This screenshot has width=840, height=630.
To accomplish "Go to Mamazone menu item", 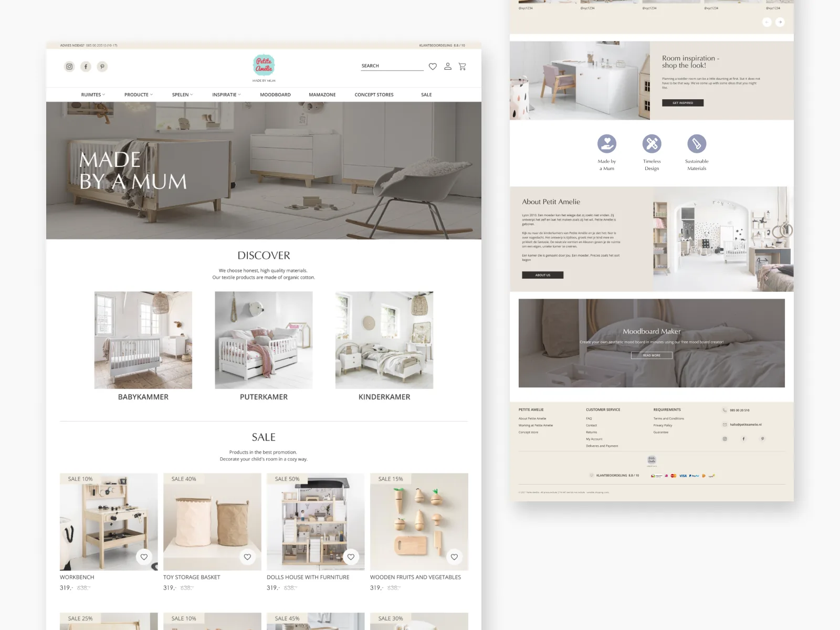I will pyautogui.click(x=322, y=94).
